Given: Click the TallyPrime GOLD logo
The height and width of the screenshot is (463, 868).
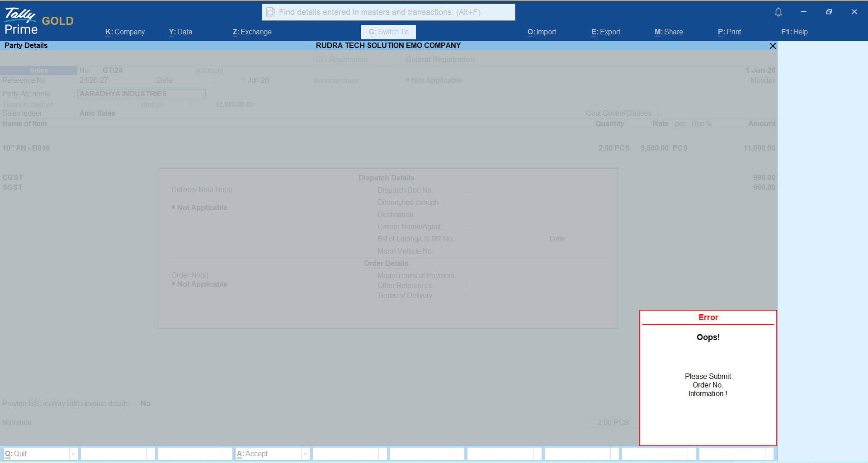Looking at the screenshot, I should [x=39, y=21].
